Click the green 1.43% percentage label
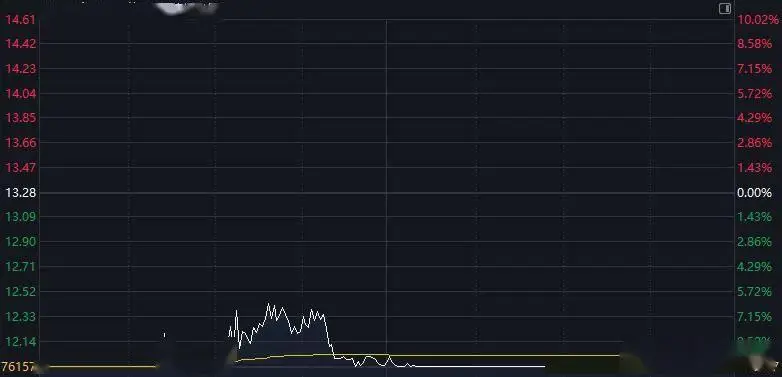Screen dimensions: 782x377 [755, 217]
